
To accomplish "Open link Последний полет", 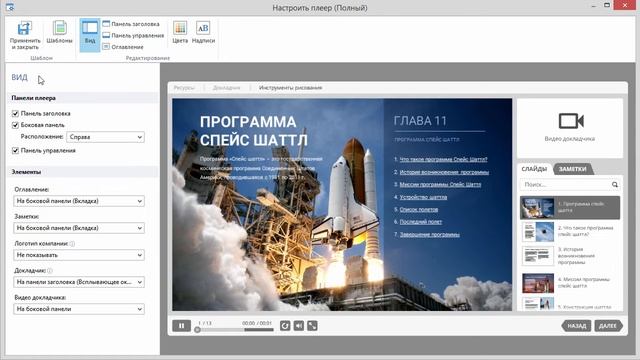I will pos(421,222).
